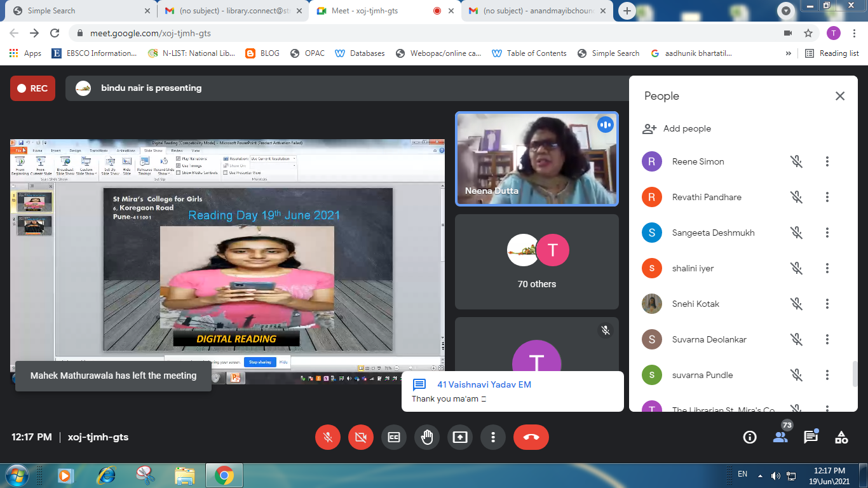The image size is (868, 488).
Task: Click the present now screen share icon
Action: pos(459,437)
